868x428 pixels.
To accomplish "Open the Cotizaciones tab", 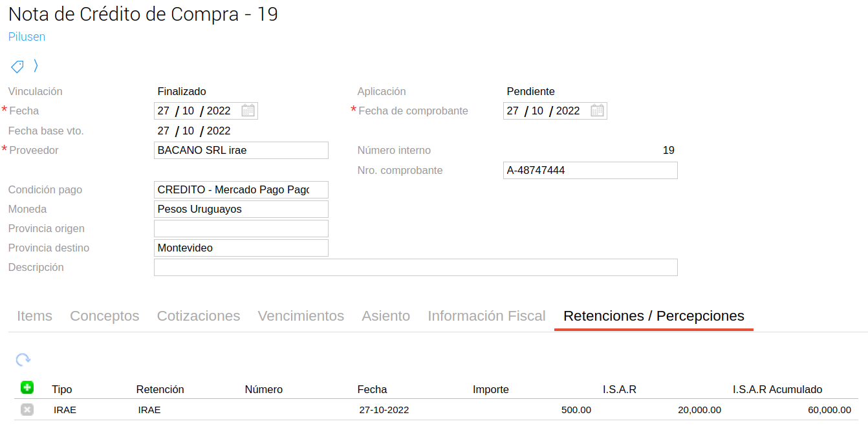I will point(199,316).
